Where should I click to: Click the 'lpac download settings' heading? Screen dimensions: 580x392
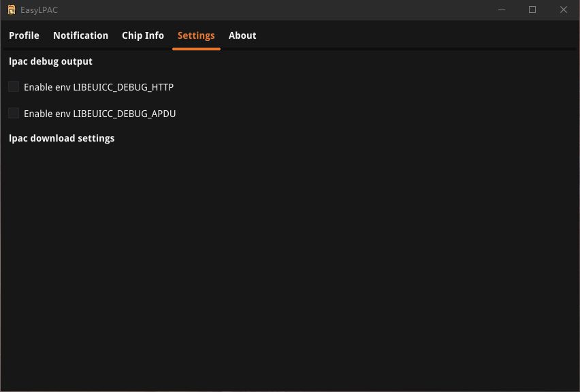[x=61, y=138]
